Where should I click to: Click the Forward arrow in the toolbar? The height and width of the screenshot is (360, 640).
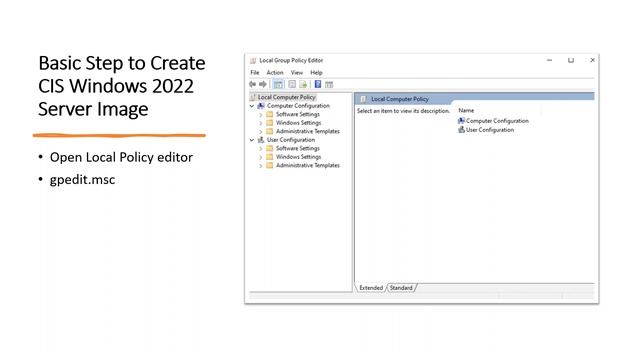point(263,84)
